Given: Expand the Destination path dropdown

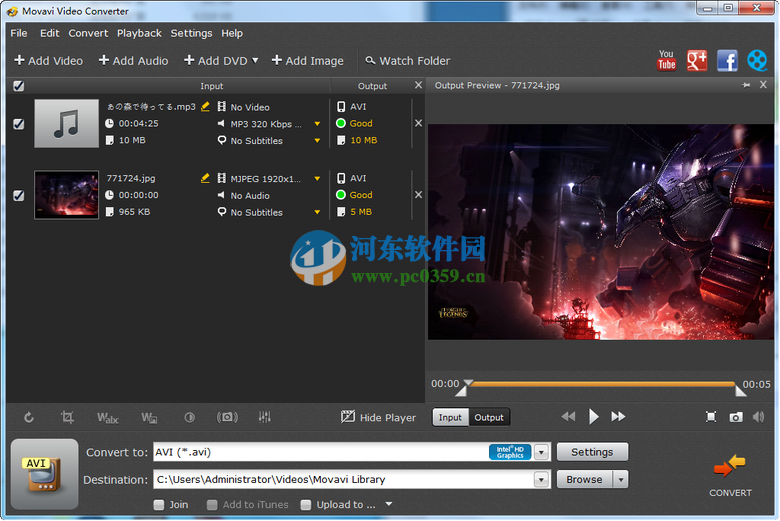Looking at the screenshot, I should [x=541, y=480].
